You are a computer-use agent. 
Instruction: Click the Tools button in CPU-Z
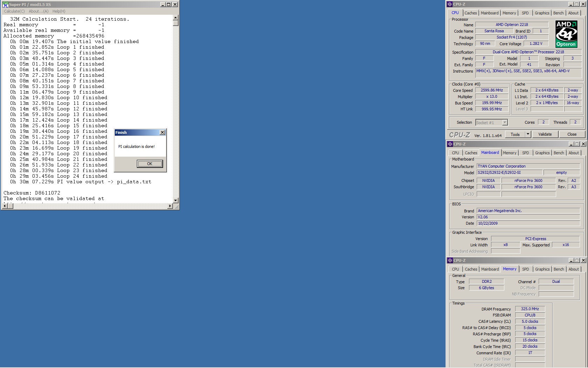pyautogui.click(x=515, y=134)
